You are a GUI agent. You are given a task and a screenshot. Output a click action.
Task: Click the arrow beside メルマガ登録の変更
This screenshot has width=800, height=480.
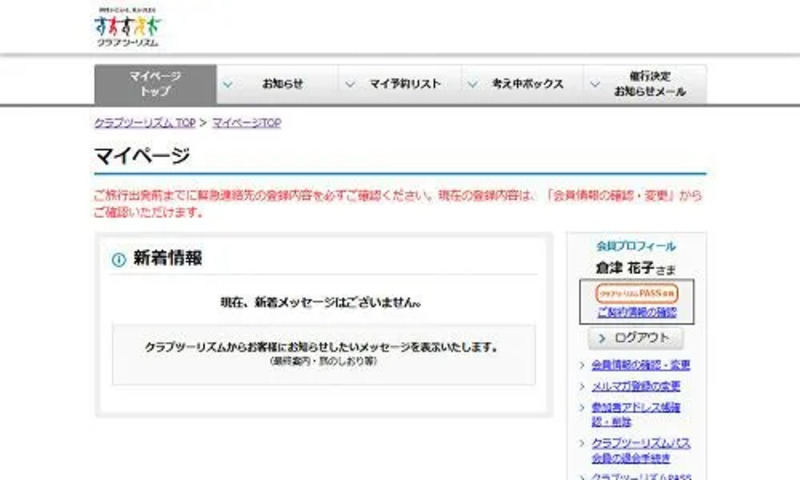point(582,387)
